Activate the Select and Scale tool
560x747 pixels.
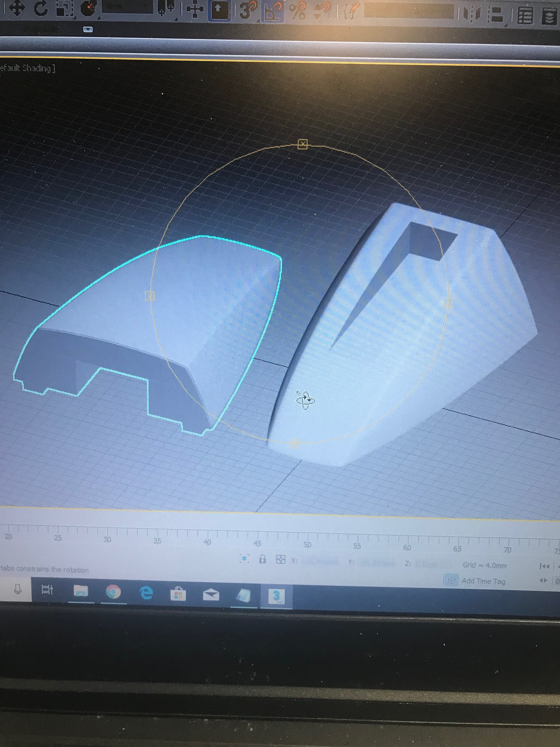(x=65, y=9)
